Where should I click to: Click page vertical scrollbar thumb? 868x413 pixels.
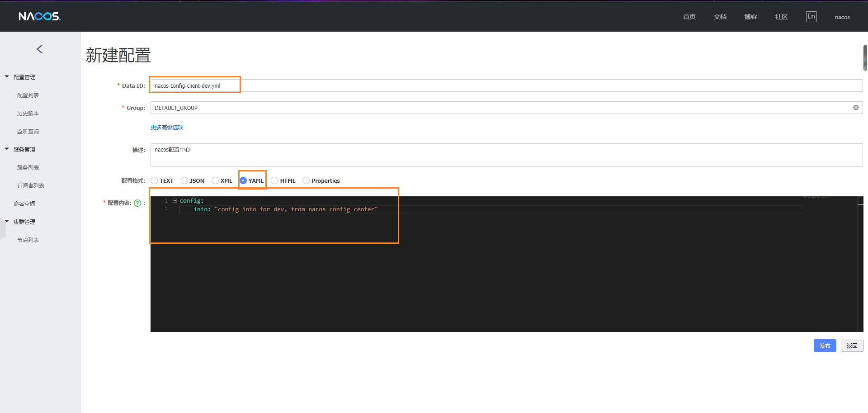point(865,57)
